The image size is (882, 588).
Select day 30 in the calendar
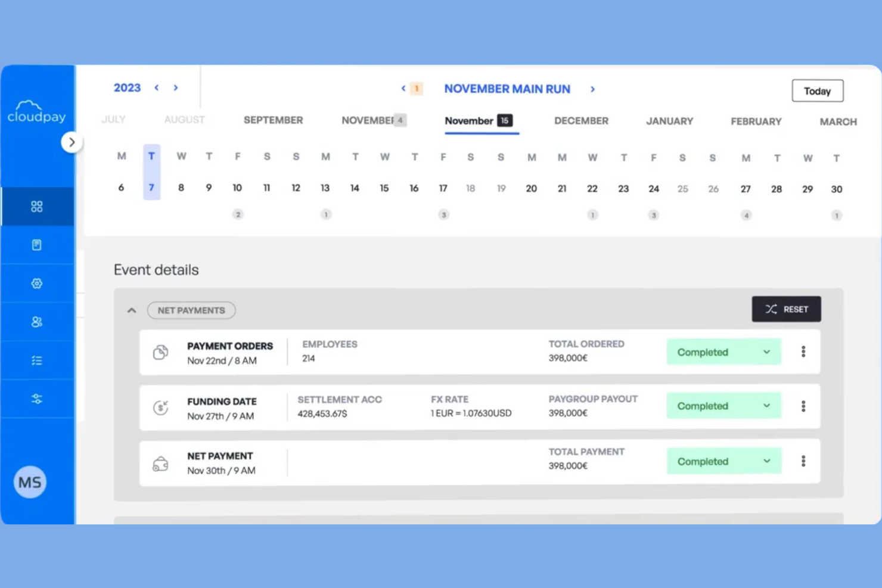[837, 189]
